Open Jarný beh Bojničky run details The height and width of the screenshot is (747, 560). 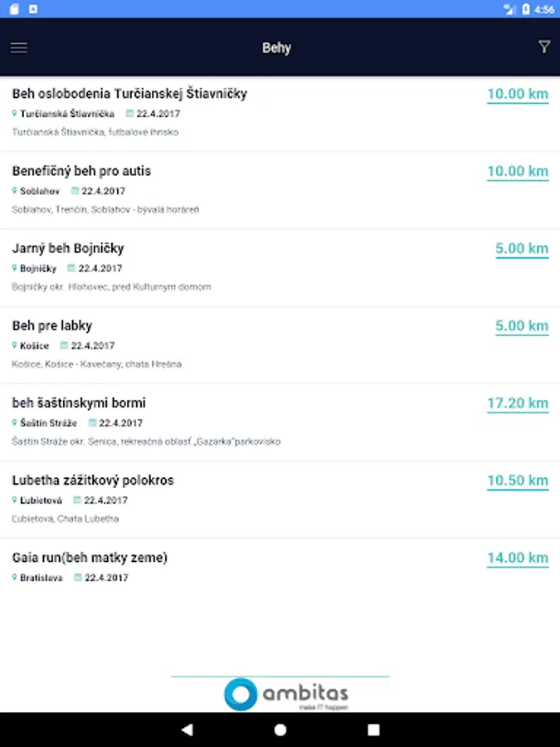click(x=68, y=248)
